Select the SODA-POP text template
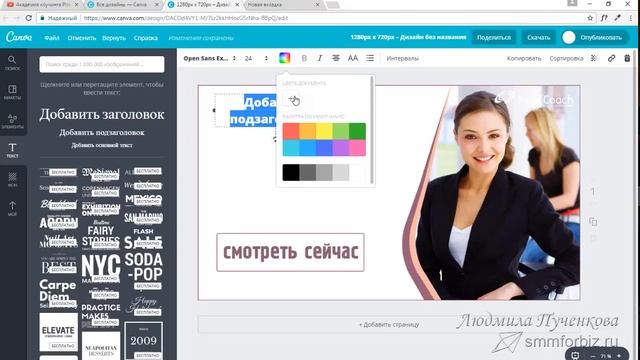The height and width of the screenshot is (360, 640). pyautogui.click(x=144, y=271)
